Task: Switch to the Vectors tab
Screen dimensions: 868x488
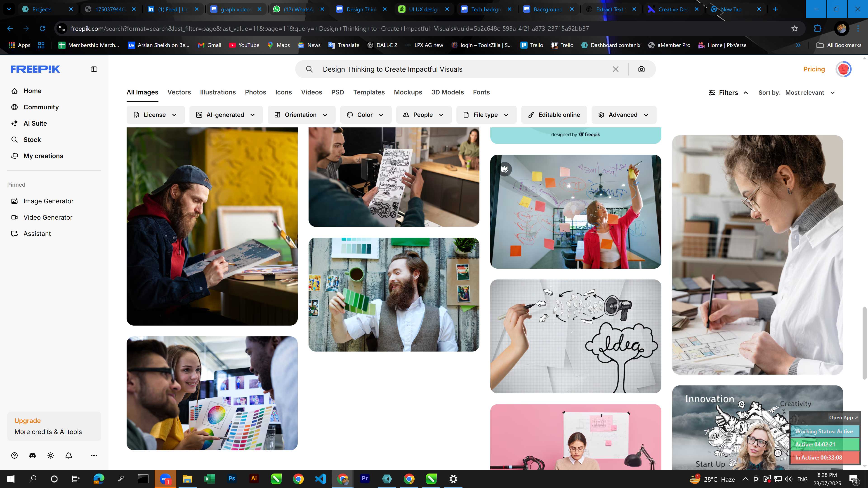Action: [179, 92]
